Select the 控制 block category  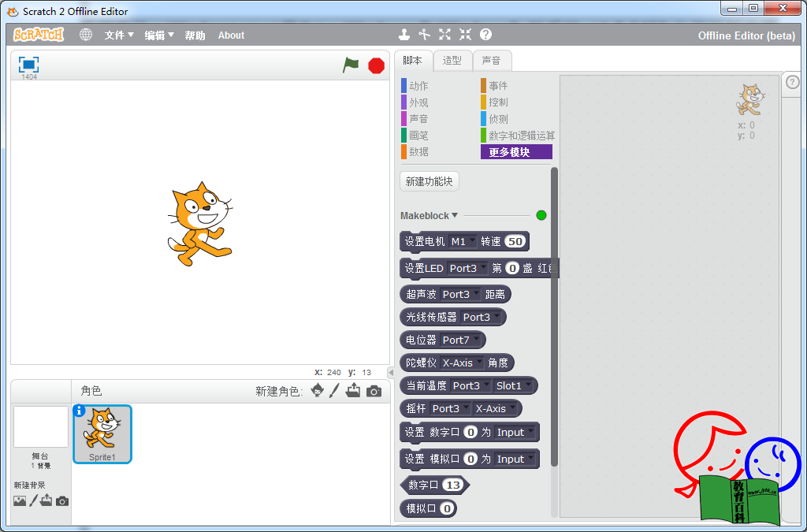point(495,102)
